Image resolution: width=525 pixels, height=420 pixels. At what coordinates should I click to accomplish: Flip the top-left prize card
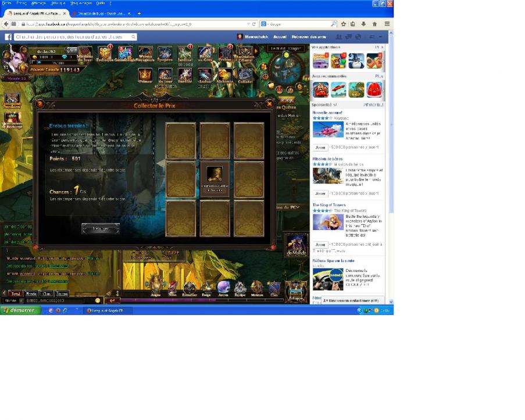click(x=180, y=141)
